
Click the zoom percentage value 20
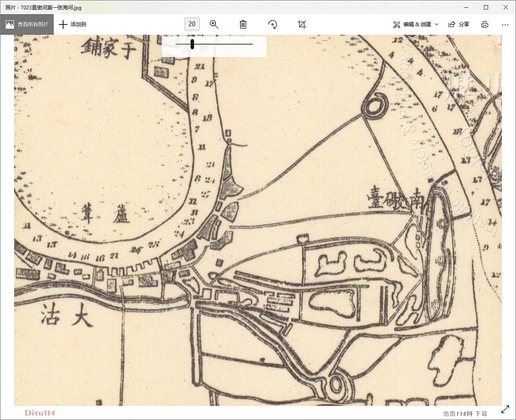[x=192, y=24]
